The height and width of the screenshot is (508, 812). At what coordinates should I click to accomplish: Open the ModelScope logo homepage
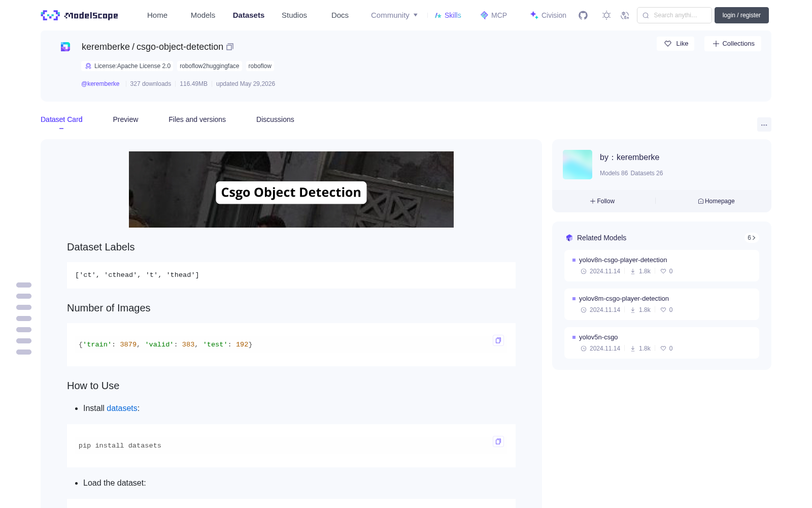[80, 15]
